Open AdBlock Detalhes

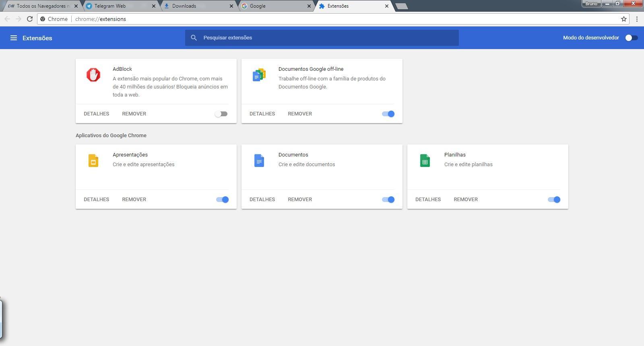click(x=97, y=114)
